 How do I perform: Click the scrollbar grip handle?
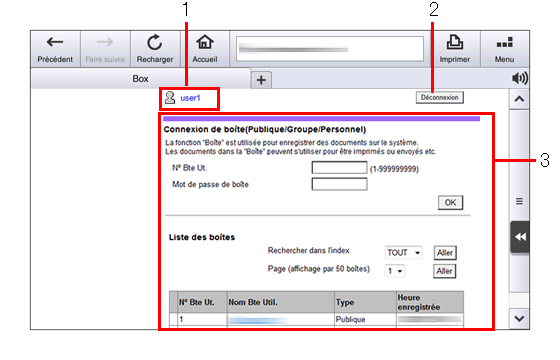[x=519, y=201]
